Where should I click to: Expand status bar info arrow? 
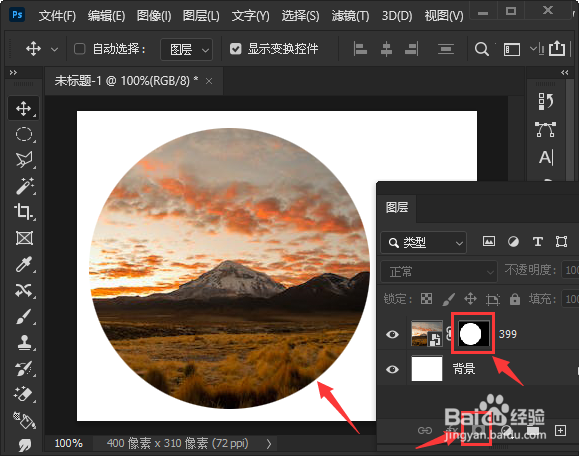269,443
